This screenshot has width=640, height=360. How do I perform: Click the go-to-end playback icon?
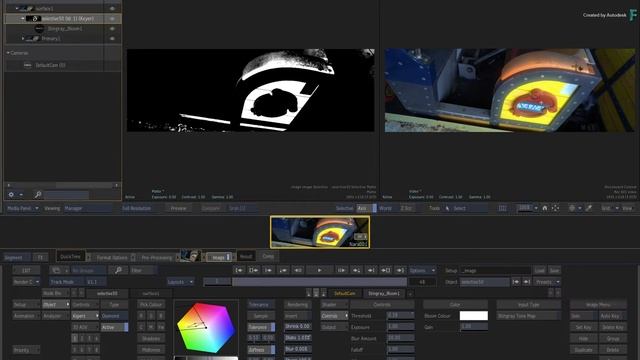[400, 270]
